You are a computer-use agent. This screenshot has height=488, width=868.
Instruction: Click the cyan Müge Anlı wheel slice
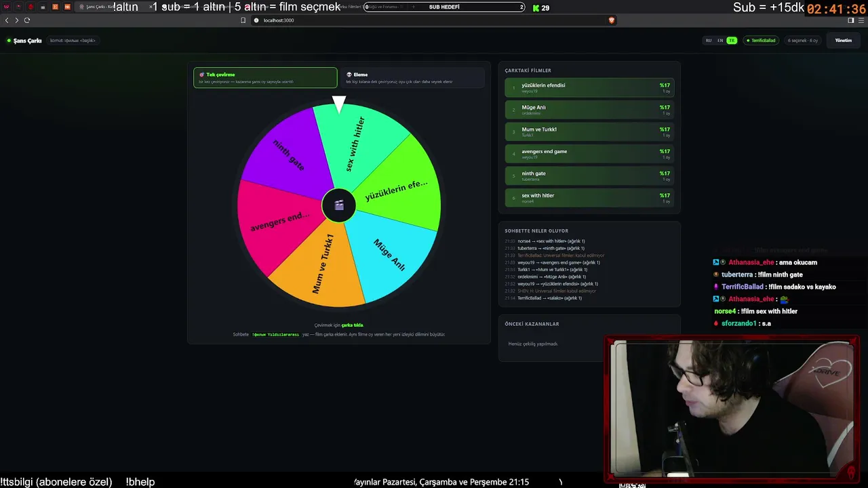(x=389, y=255)
